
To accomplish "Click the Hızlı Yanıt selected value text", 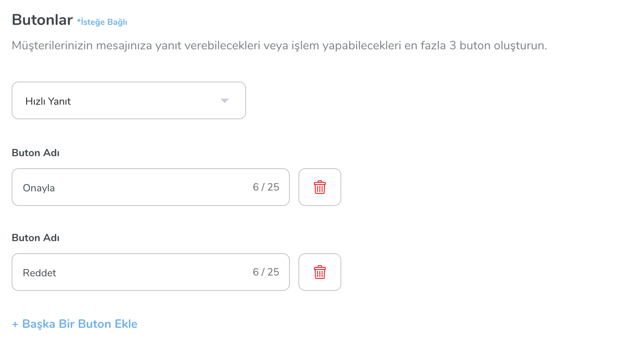I will [x=48, y=102].
